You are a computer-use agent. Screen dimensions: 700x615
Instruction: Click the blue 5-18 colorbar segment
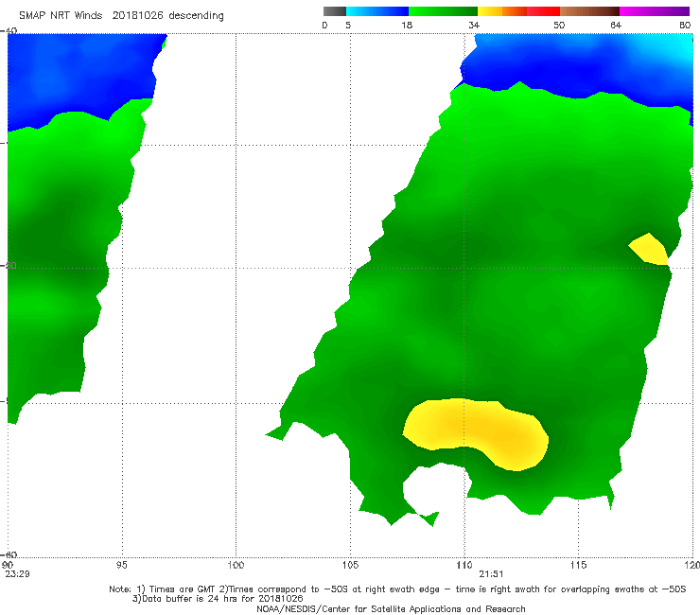pyautogui.click(x=377, y=11)
